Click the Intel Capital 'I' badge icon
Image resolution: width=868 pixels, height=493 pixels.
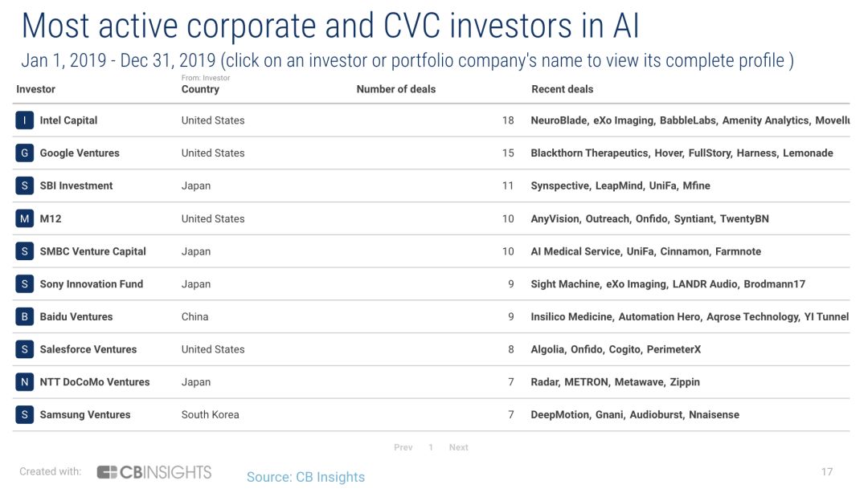tap(25, 120)
